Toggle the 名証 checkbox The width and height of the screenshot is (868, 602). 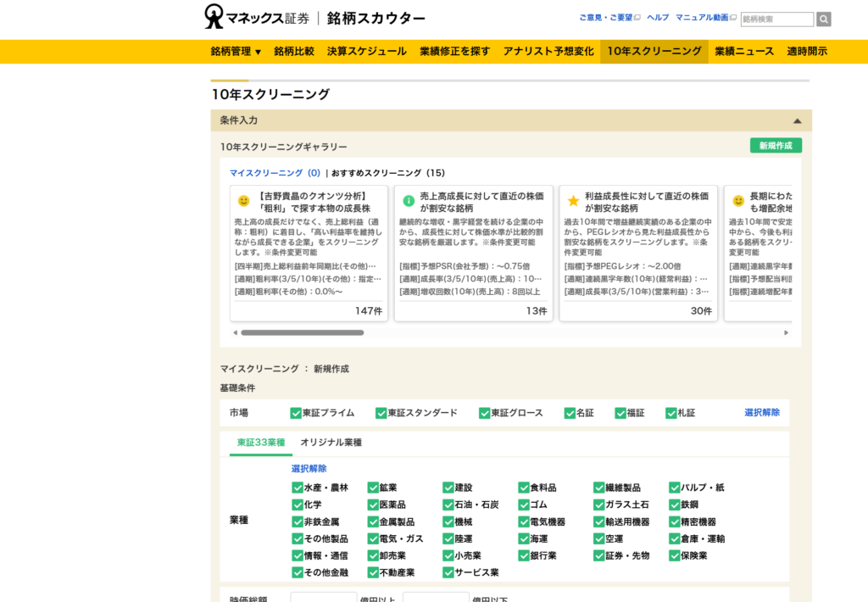click(570, 413)
